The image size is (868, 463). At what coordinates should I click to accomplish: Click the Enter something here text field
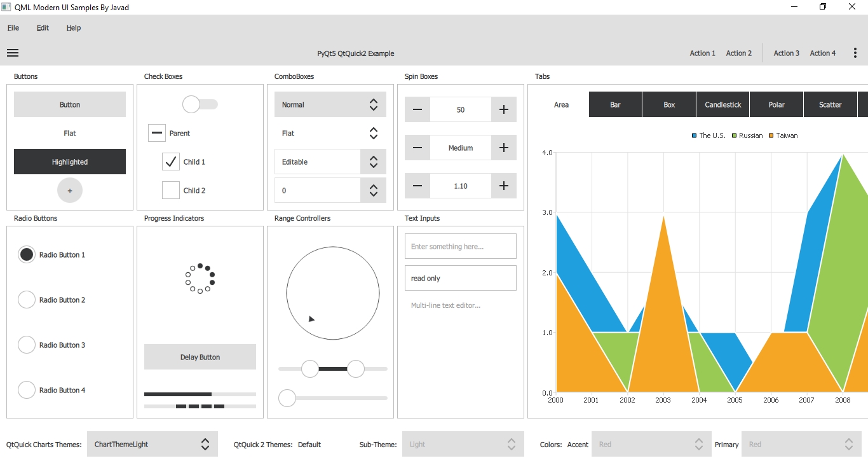460,246
